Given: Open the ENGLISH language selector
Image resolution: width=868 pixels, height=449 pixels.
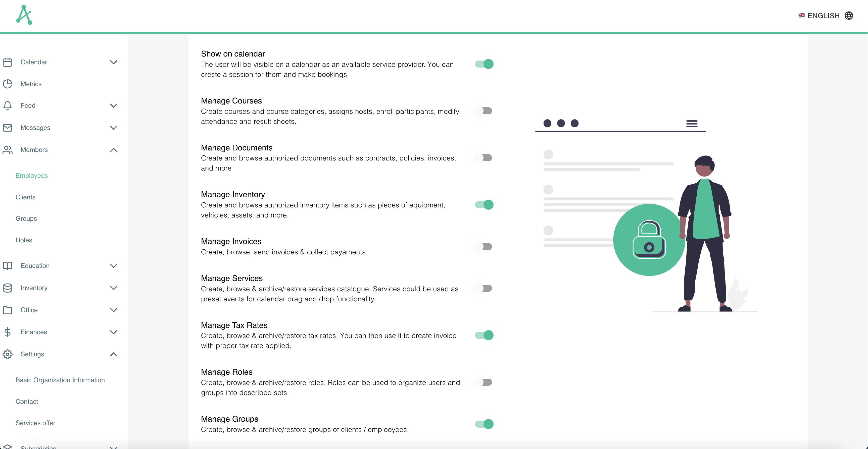Looking at the screenshot, I should [x=824, y=16].
